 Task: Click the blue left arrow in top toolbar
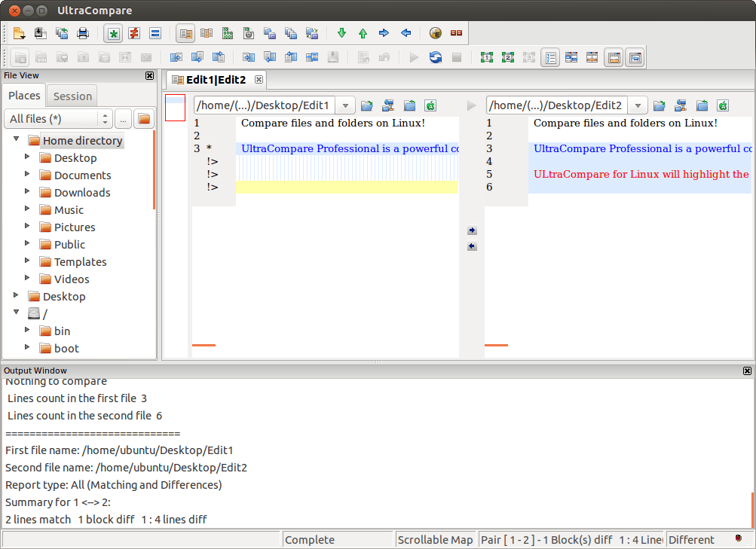tap(406, 33)
